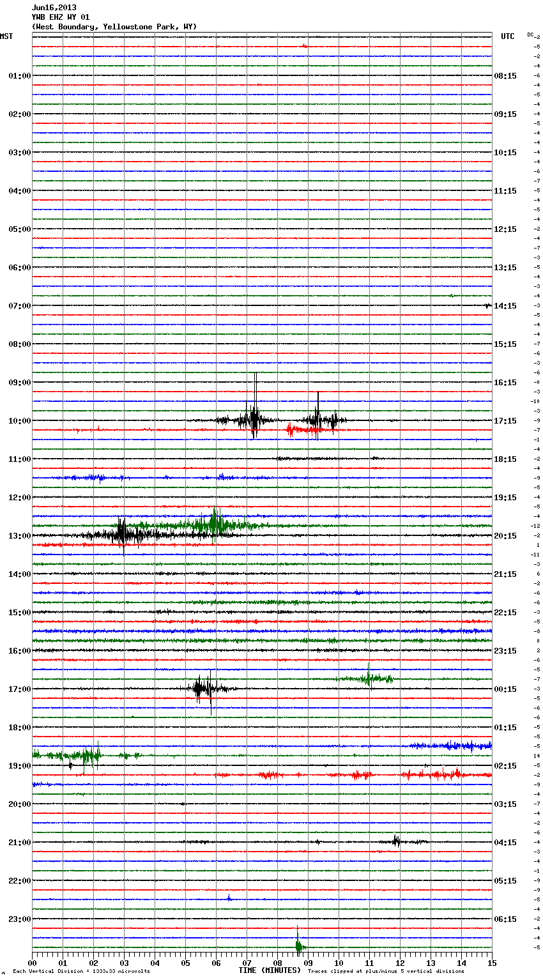Click the 18:15 UTC time label
Viewport: 543px width, 980px height.
[x=505, y=459]
